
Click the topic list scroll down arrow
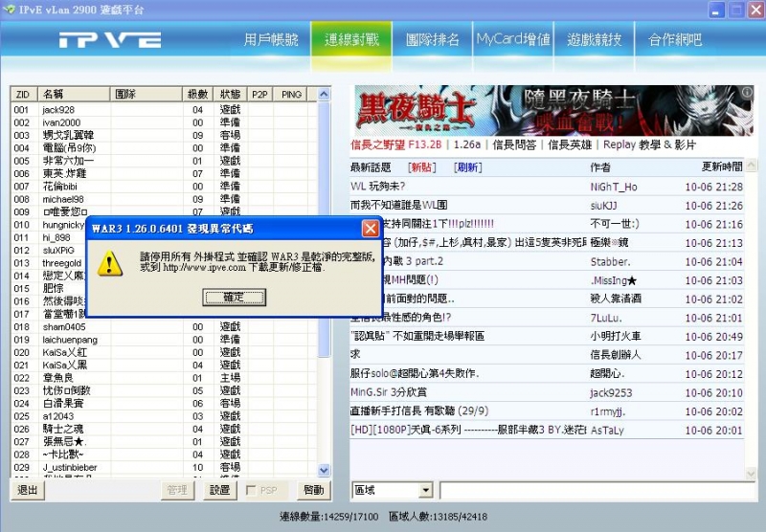(x=751, y=473)
